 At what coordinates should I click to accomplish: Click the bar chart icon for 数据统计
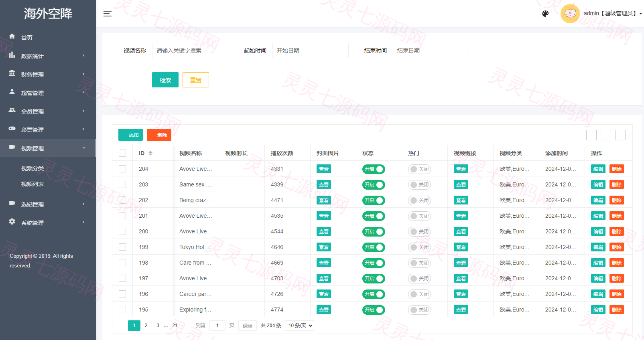[12, 55]
